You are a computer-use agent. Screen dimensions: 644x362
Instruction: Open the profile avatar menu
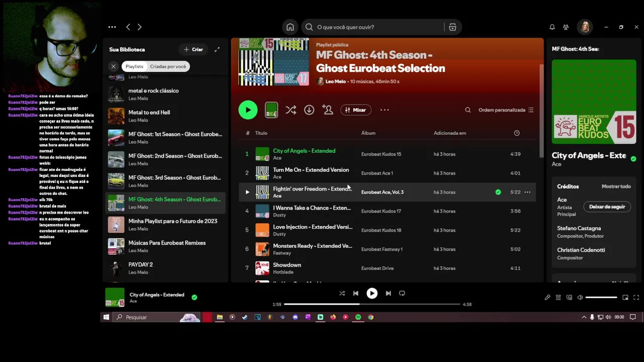[x=585, y=27]
